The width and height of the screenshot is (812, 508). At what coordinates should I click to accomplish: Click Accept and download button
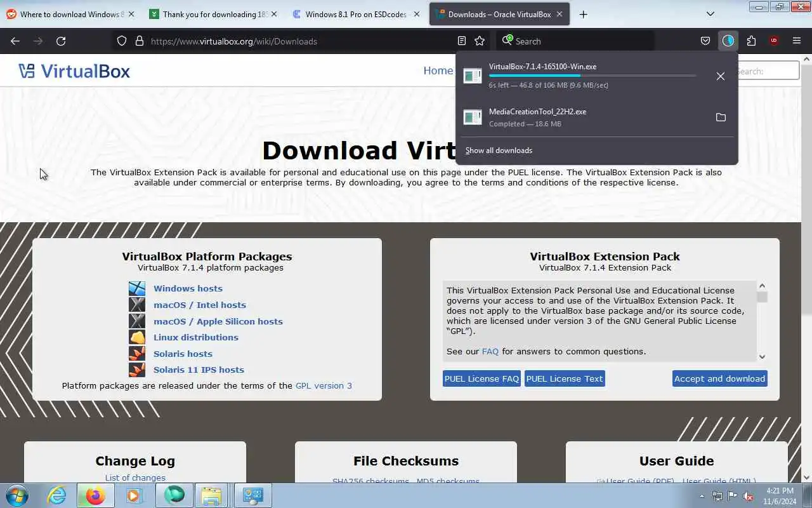[x=720, y=378]
